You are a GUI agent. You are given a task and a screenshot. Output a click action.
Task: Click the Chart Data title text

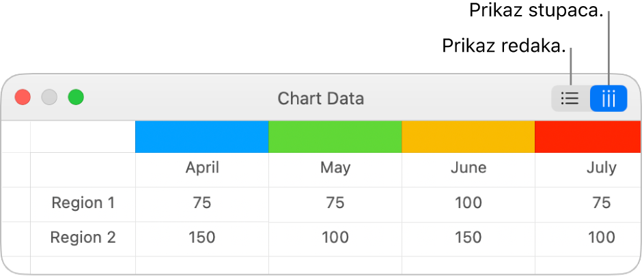tap(320, 99)
